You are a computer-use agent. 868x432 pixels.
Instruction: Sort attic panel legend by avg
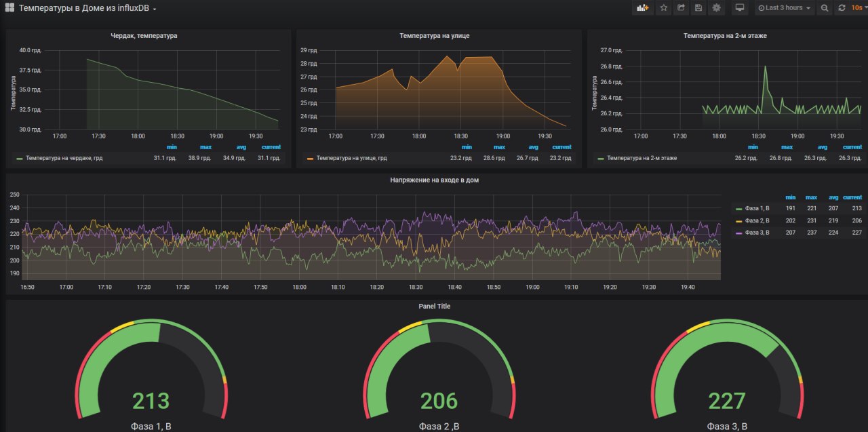click(240, 147)
